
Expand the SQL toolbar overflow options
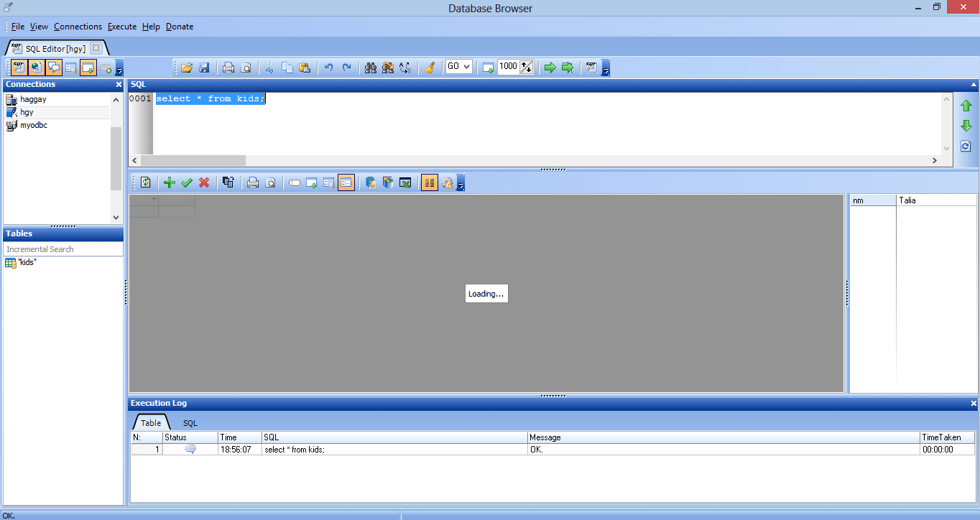pyautogui.click(x=606, y=68)
